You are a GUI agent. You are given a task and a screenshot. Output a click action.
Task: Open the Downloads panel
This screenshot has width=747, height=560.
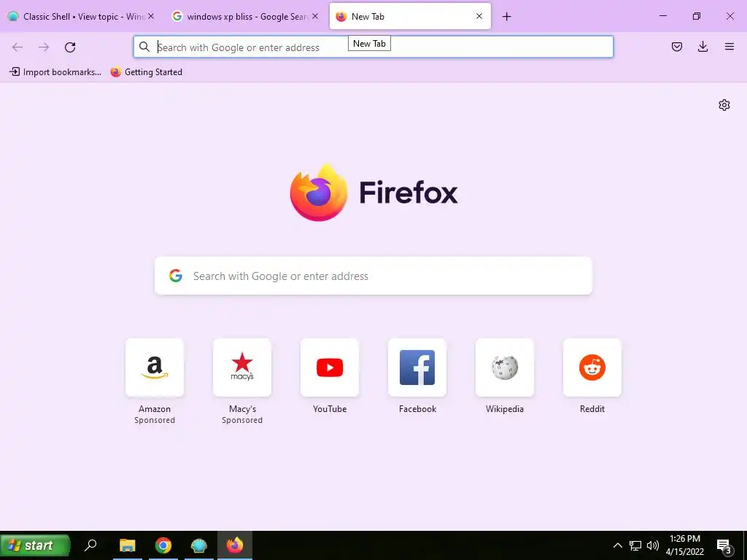[703, 47]
